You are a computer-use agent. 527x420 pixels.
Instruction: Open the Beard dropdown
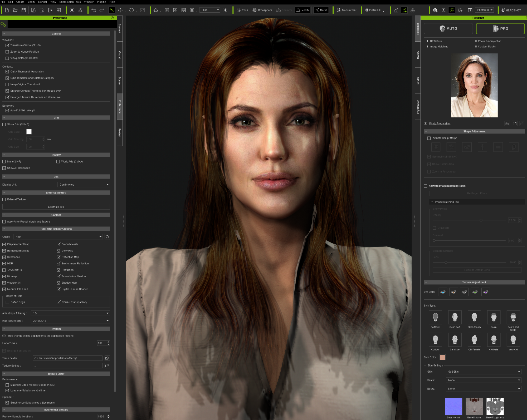484,389
